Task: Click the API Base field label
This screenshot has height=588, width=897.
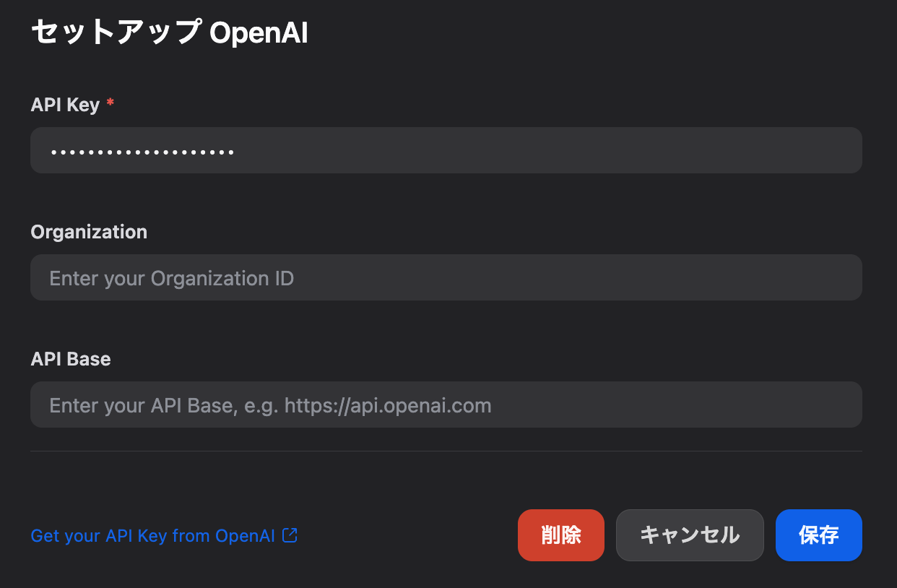Action: coord(71,359)
